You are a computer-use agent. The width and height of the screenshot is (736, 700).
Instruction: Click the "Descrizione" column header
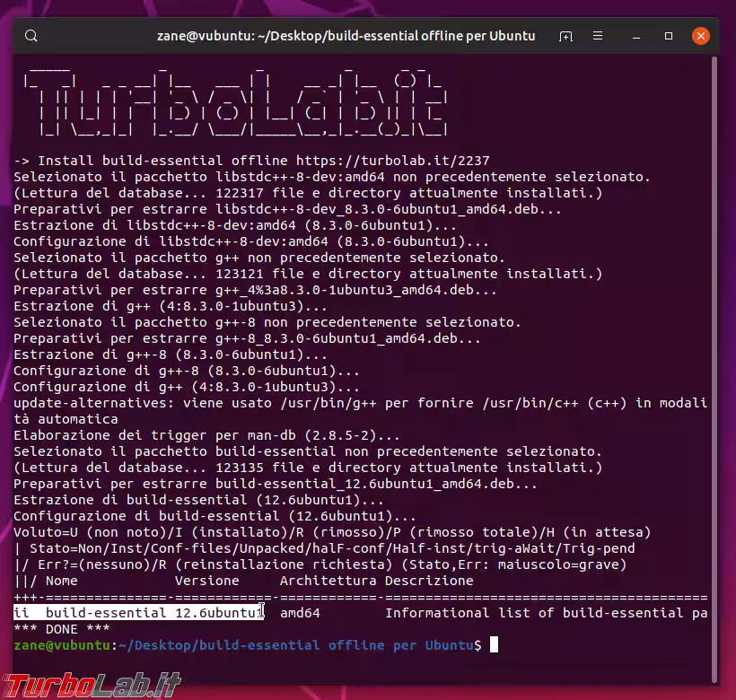429,581
